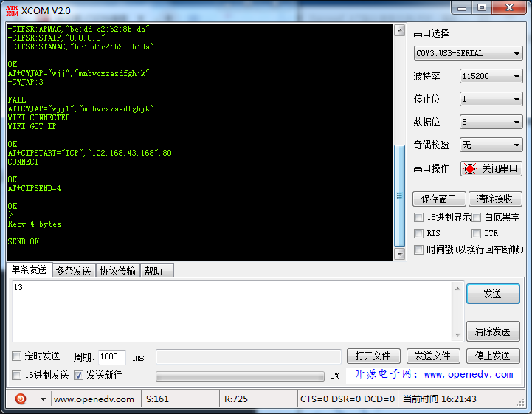Click the send text box containing 13
This screenshot has height=414, width=532.
tap(232, 311)
